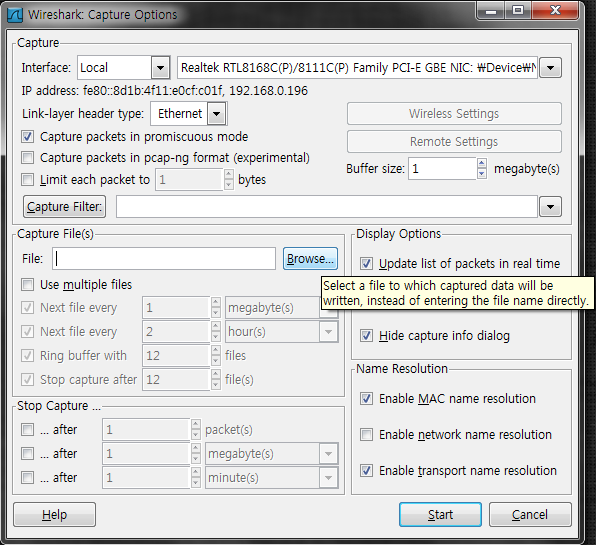Click the Buffer size value field
The width and height of the screenshot is (596, 545).
[442, 168]
